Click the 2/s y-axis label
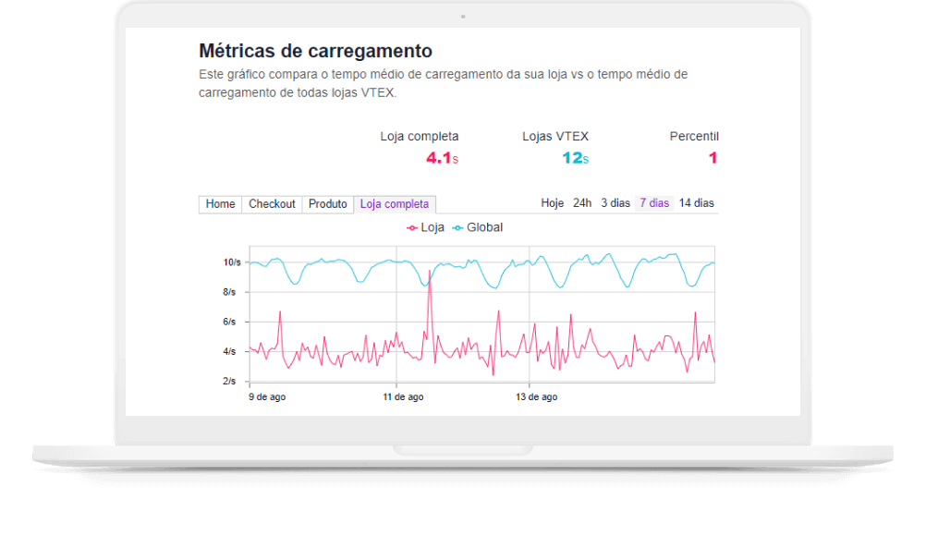The image size is (926, 560). coord(229,381)
